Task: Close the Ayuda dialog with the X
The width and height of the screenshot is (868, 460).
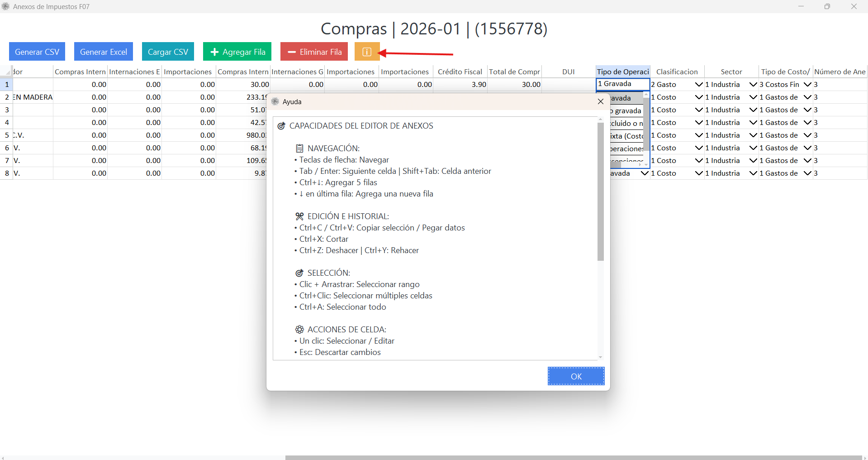Action: [x=601, y=101]
